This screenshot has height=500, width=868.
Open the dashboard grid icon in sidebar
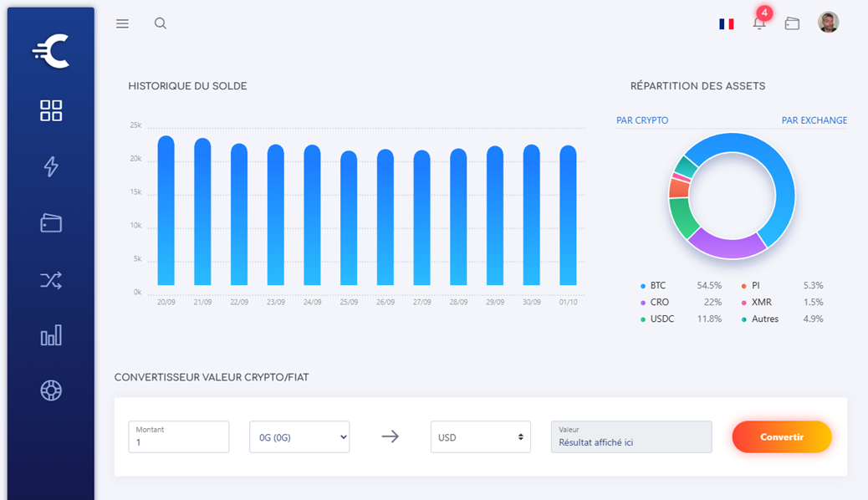pyautogui.click(x=51, y=110)
